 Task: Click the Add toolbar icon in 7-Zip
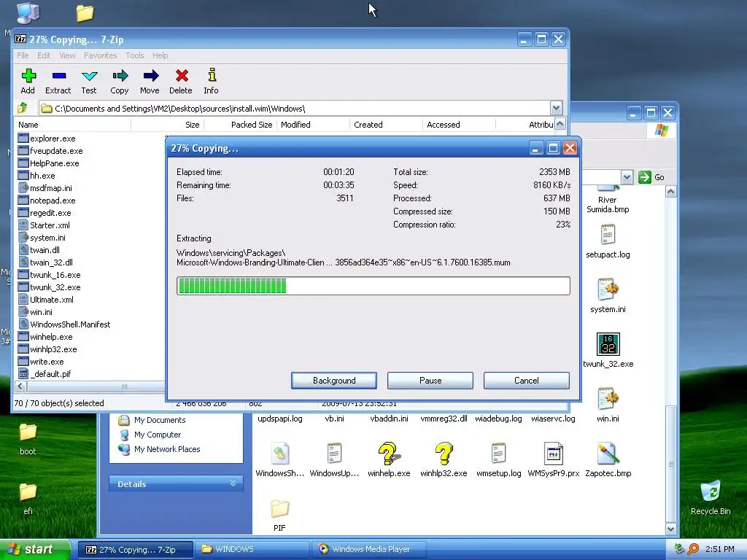tap(28, 81)
